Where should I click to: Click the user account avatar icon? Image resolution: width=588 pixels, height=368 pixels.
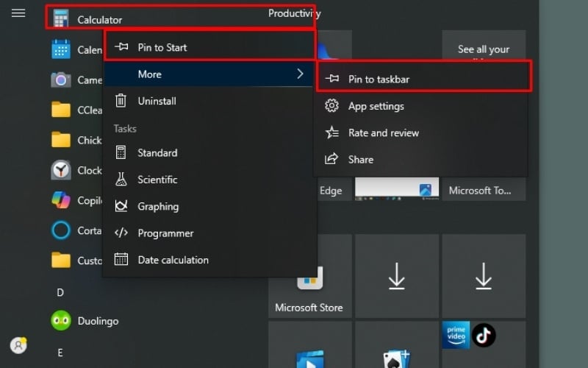[x=18, y=345]
